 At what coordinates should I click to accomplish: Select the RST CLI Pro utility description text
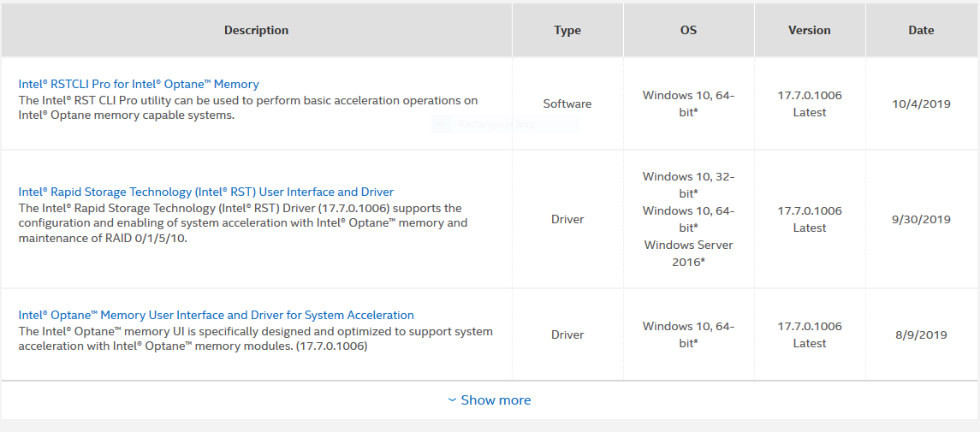247,108
